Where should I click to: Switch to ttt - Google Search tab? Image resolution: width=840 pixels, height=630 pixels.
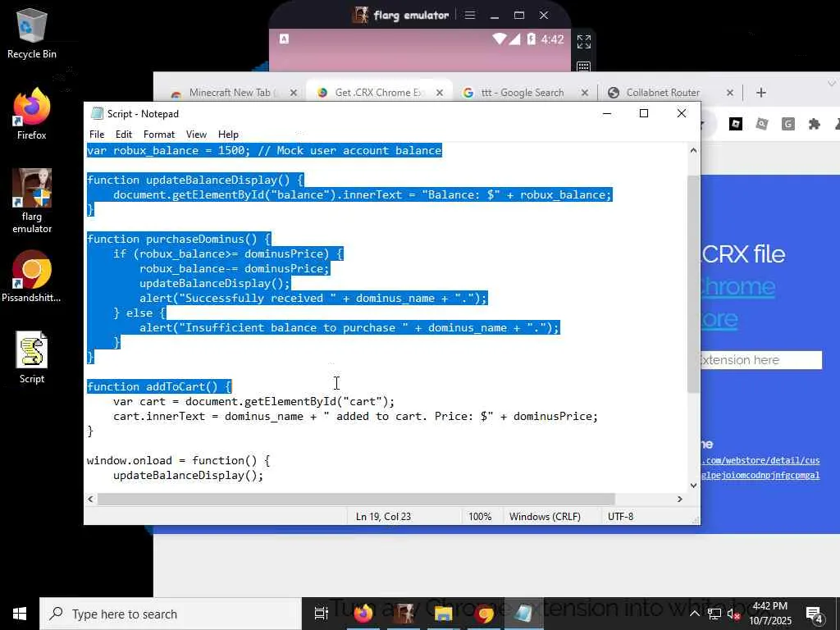523,93
